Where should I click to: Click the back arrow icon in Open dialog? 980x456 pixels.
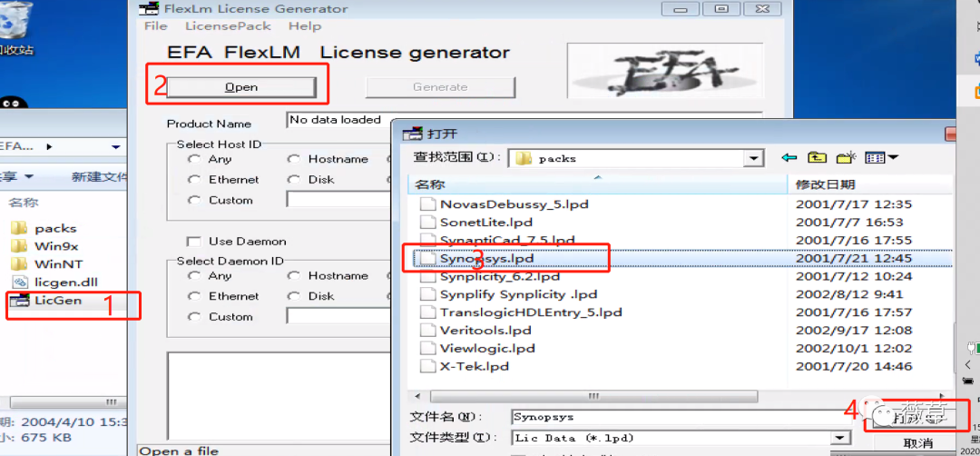[x=789, y=159]
